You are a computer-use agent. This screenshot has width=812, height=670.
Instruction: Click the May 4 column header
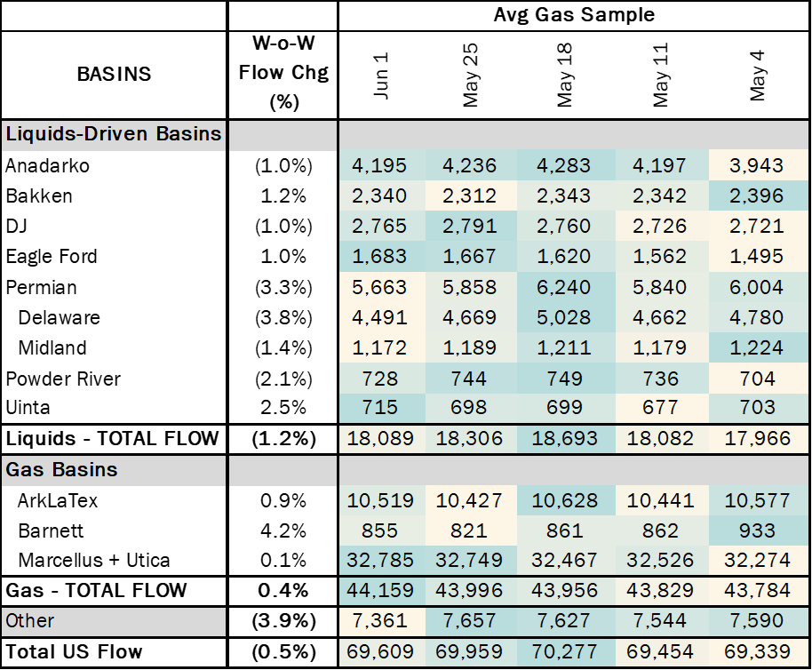[x=757, y=76]
